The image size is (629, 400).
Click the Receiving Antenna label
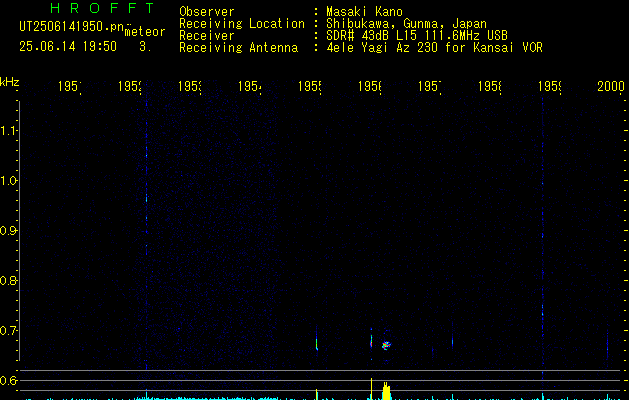(x=238, y=47)
